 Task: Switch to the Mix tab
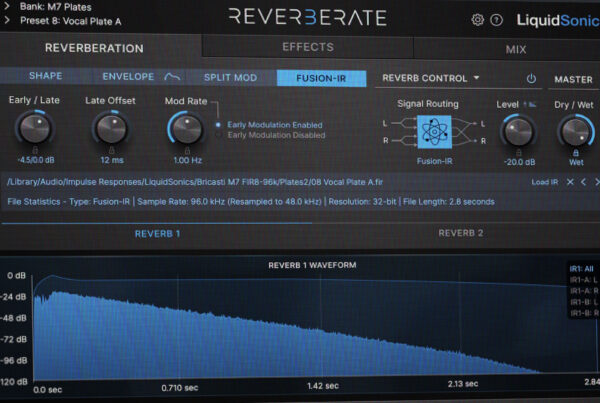516,49
